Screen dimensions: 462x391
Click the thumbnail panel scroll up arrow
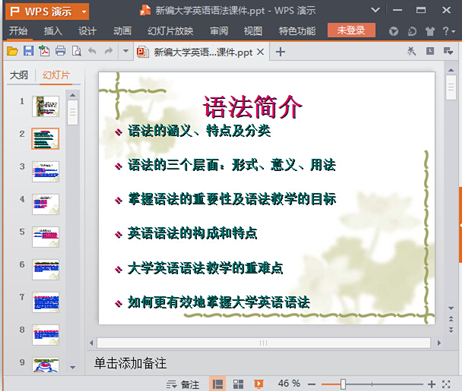[73, 95]
